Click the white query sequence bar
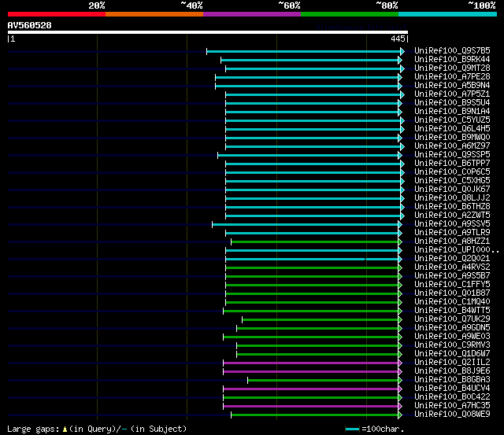This screenshot has height=435, width=504. [208, 32]
